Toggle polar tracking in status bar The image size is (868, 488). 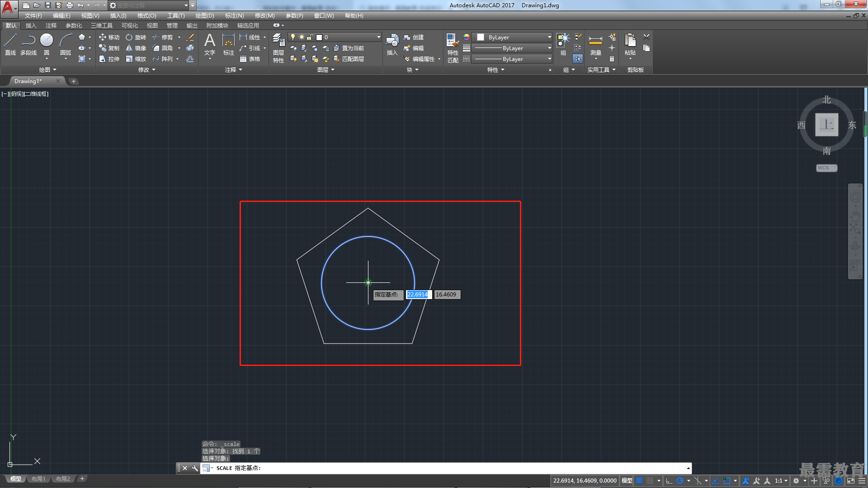679,481
